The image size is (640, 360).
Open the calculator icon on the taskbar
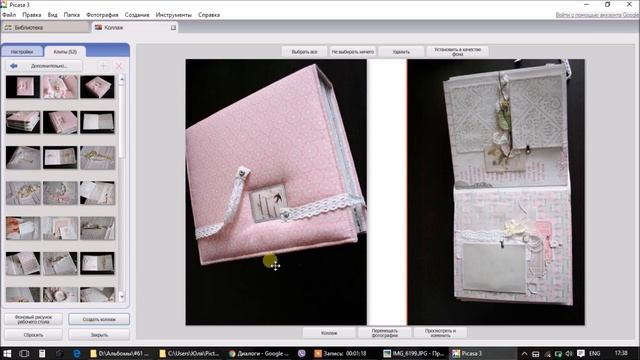point(42,353)
